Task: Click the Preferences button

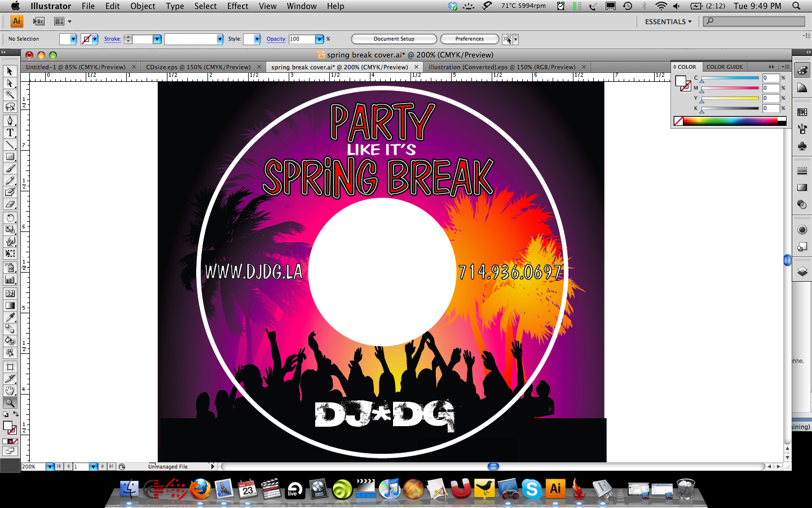Action: pyautogui.click(x=469, y=39)
